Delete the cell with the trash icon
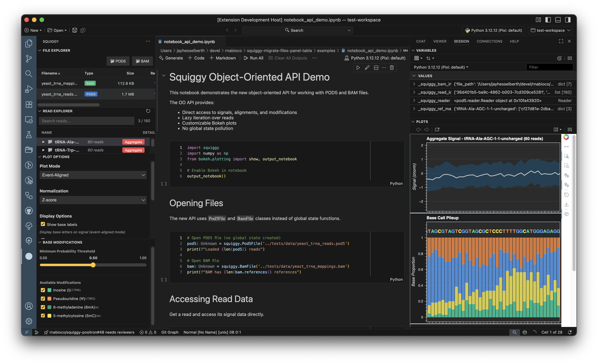The height and width of the screenshot is (364, 598). (x=392, y=68)
